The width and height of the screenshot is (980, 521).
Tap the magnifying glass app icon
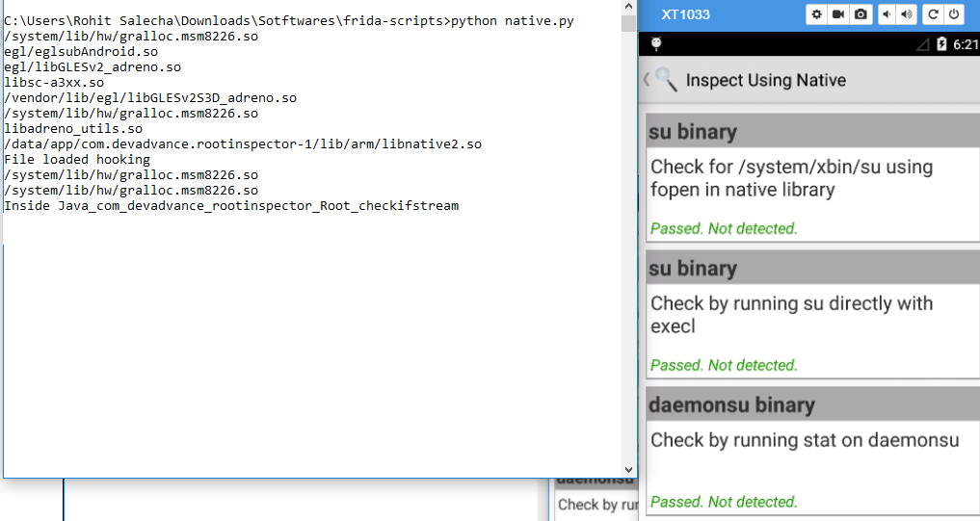click(666, 79)
